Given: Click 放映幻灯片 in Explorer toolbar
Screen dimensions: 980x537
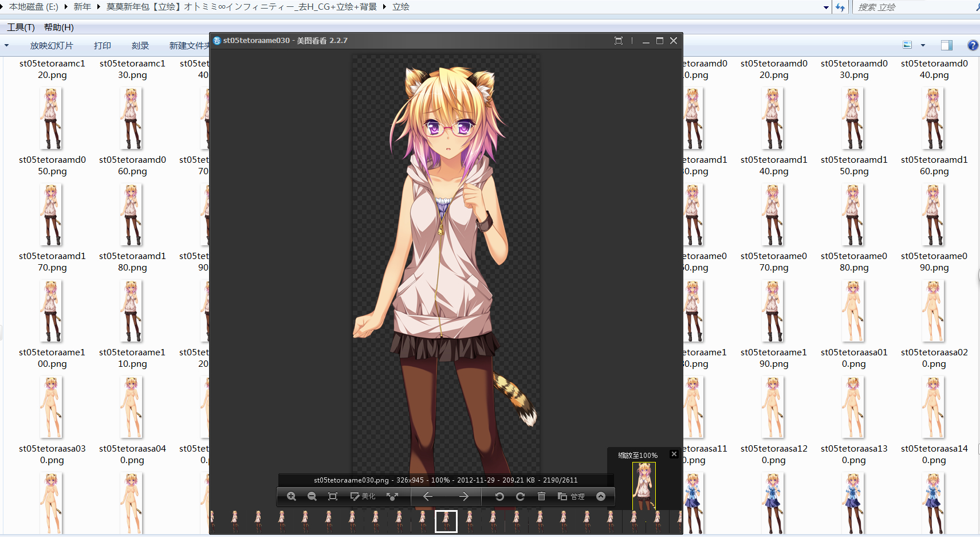Looking at the screenshot, I should [x=52, y=45].
